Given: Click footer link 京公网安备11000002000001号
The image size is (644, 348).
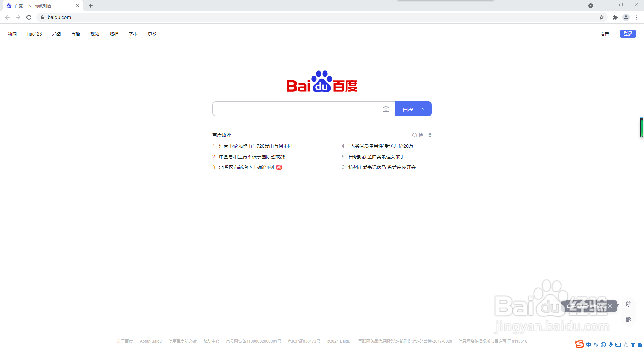Looking at the screenshot, I should coord(254,341).
